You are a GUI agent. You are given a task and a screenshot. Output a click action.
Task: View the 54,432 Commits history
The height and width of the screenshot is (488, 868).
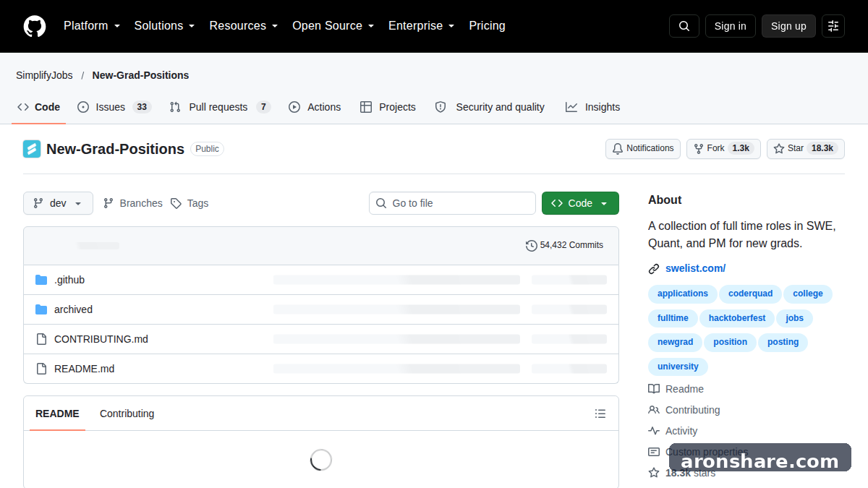(x=564, y=245)
